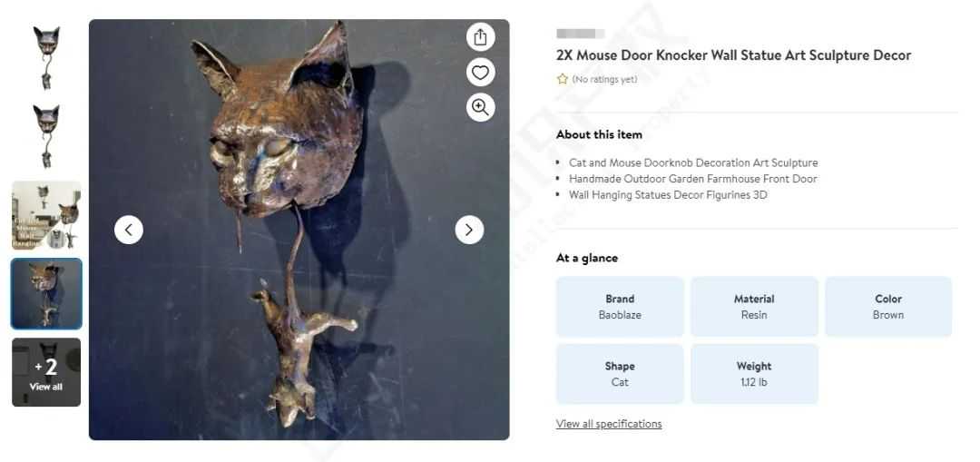
Task: Click the Color Brown tile
Action: pyautogui.click(x=888, y=307)
